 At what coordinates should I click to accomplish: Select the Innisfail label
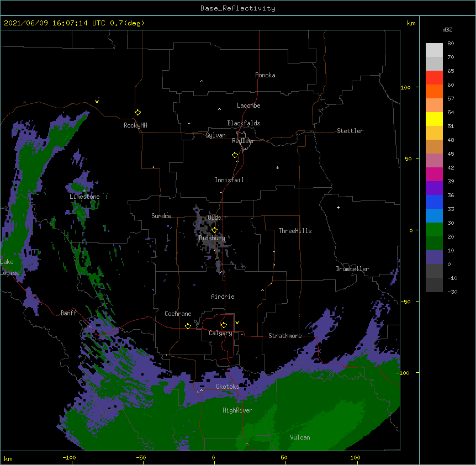coord(229,180)
